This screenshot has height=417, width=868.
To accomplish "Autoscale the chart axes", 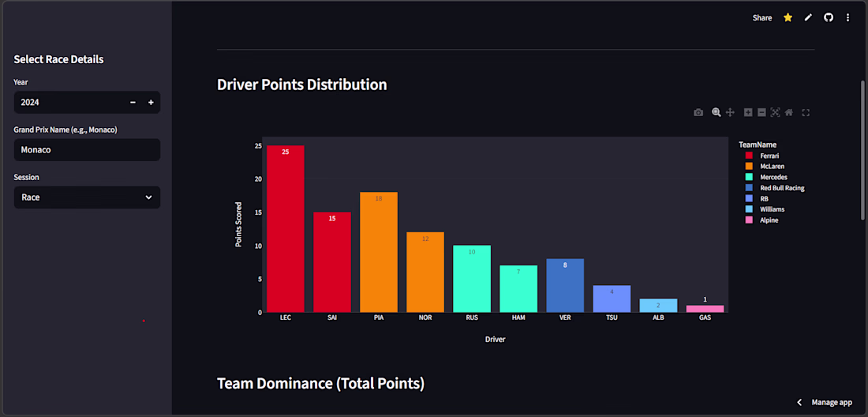I will point(775,112).
